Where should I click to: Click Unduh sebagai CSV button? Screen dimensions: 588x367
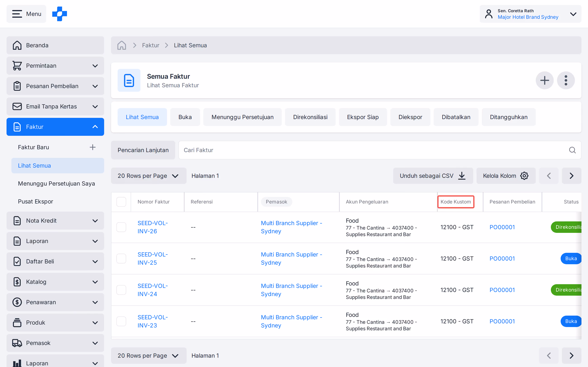point(433,176)
